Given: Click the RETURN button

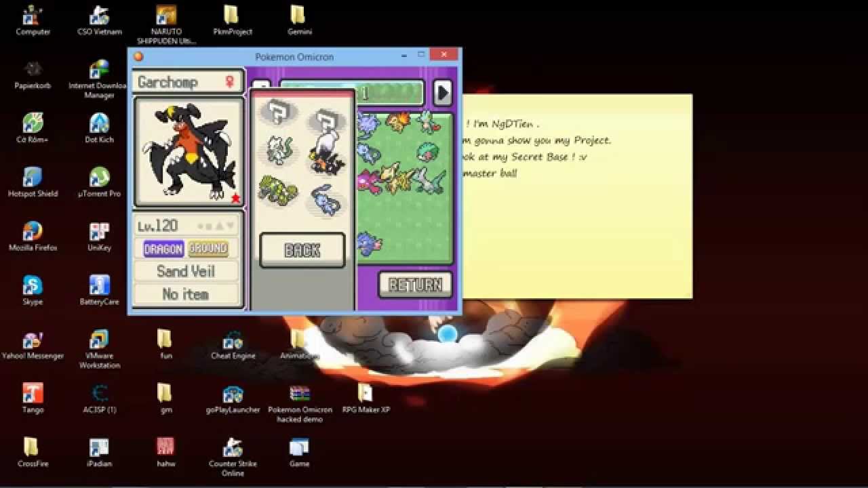Looking at the screenshot, I should (x=415, y=285).
